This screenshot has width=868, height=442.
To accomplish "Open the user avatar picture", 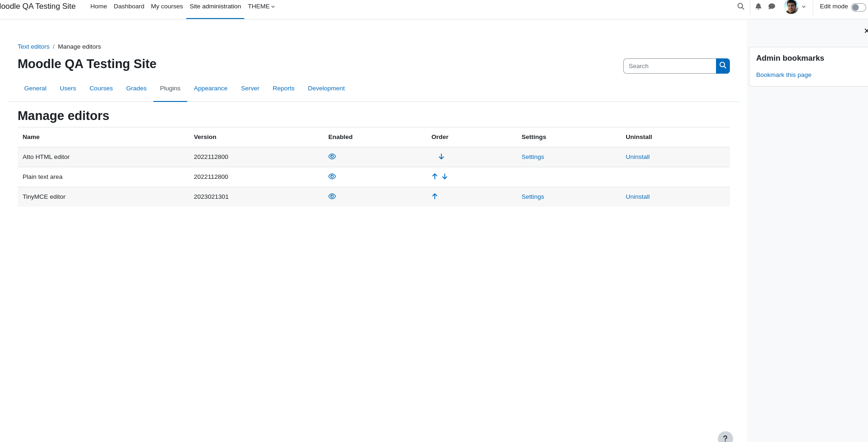I will coord(791,6).
